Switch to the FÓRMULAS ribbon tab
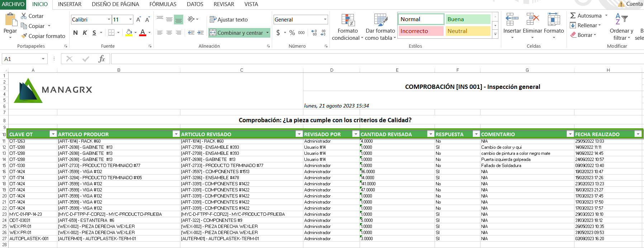This screenshot has height=248, width=644. pos(163,4)
